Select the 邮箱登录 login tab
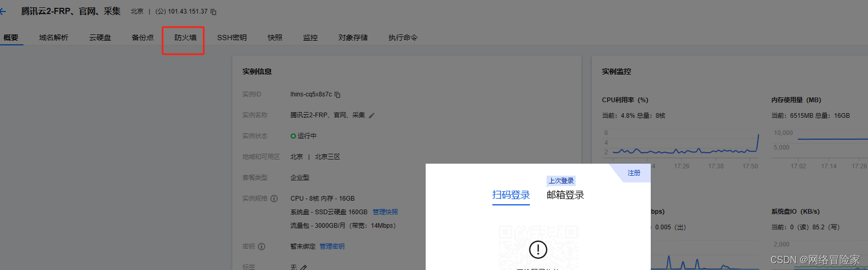This screenshot has height=270, width=868. pyautogui.click(x=565, y=195)
